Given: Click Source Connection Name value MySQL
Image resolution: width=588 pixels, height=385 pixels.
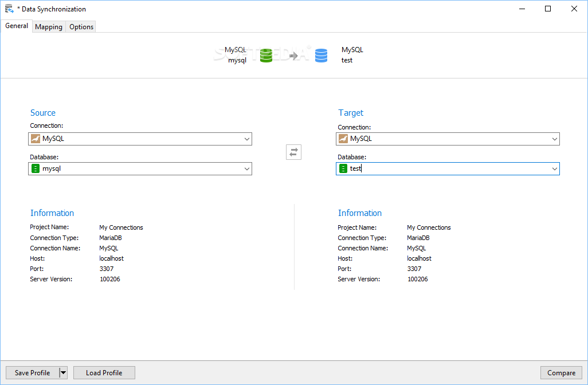Looking at the screenshot, I should (109, 248).
